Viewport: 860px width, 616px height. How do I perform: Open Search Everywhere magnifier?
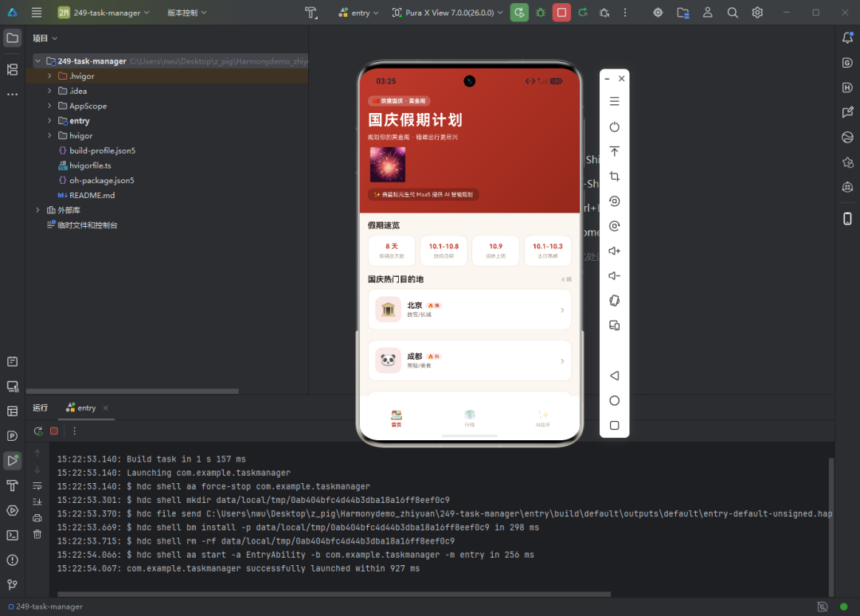pyautogui.click(x=733, y=13)
